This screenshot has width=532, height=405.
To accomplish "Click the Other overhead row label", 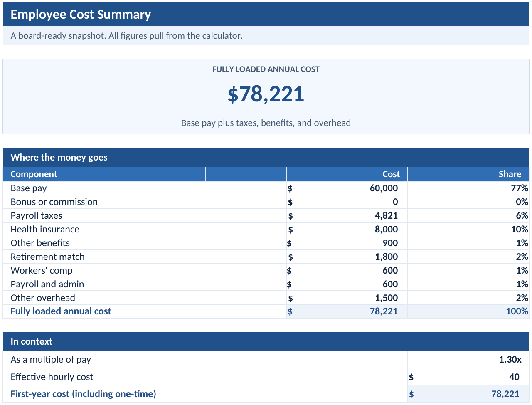I will pos(43,298).
